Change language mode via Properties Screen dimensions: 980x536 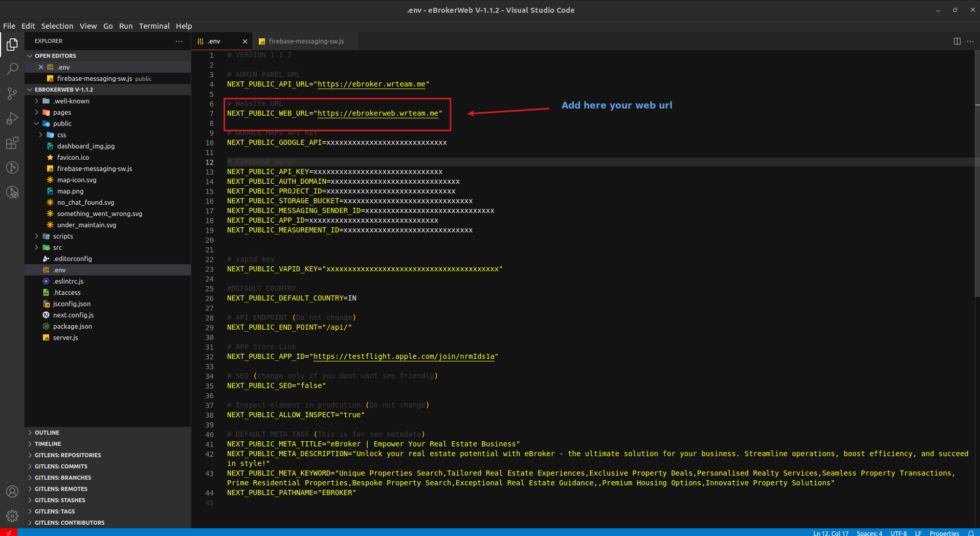[x=944, y=533]
